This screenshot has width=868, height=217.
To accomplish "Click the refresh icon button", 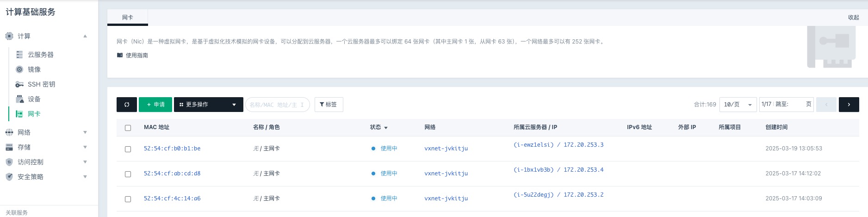I will 126,105.
